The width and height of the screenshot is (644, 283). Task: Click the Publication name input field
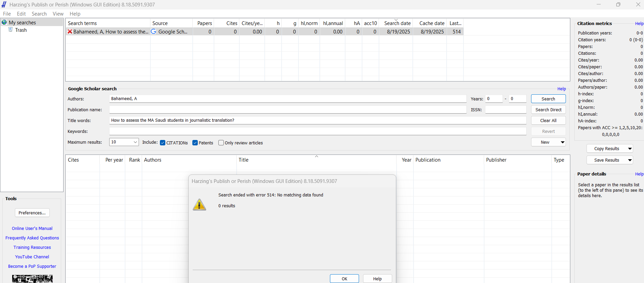pyautogui.click(x=288, y=110)
